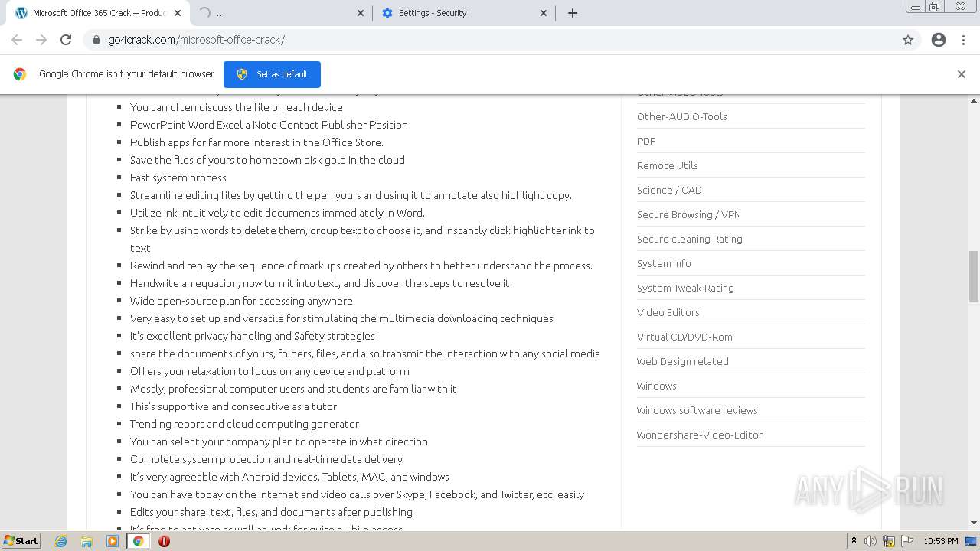This screenshot has height=551, width=980.
Task: Open the volume speaker tray icon
Action: [871, 541]
